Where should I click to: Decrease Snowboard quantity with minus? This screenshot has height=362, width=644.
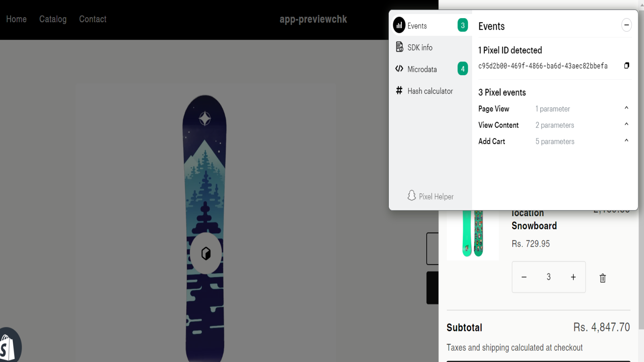tap(524, 277)
